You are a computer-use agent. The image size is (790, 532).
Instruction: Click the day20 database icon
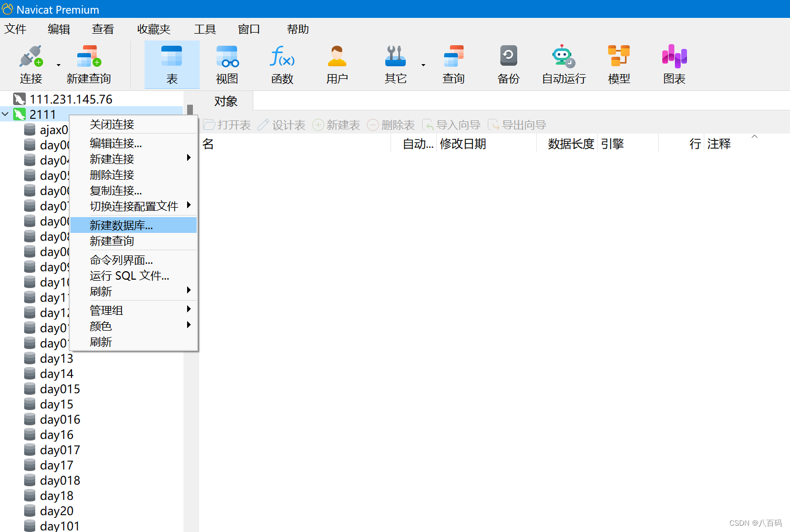30,511
